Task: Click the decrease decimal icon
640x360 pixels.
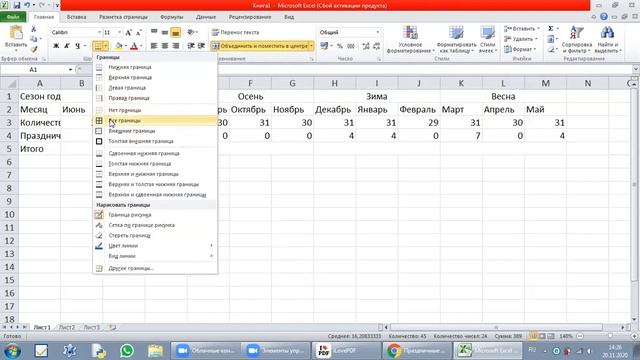Action: (376, 46)
